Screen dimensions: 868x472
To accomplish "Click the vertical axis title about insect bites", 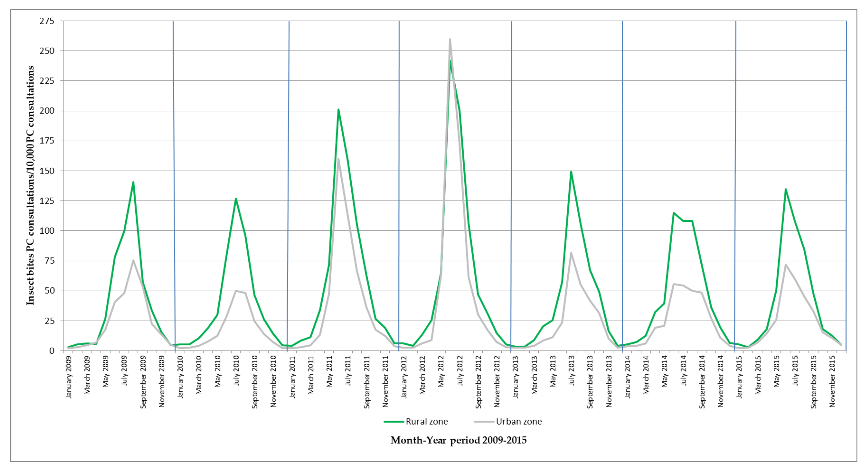I will (x=30, y=185).
